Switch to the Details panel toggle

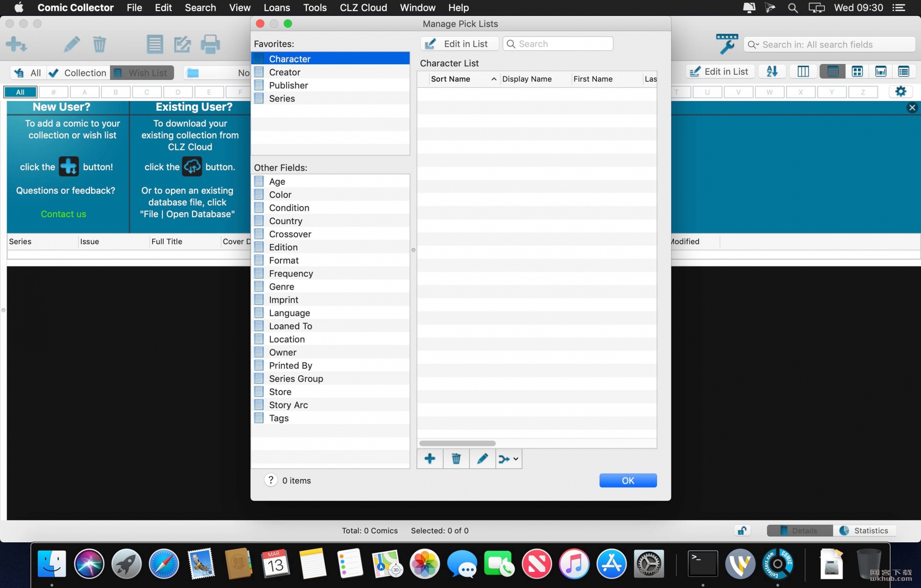[x=800, y=530]
